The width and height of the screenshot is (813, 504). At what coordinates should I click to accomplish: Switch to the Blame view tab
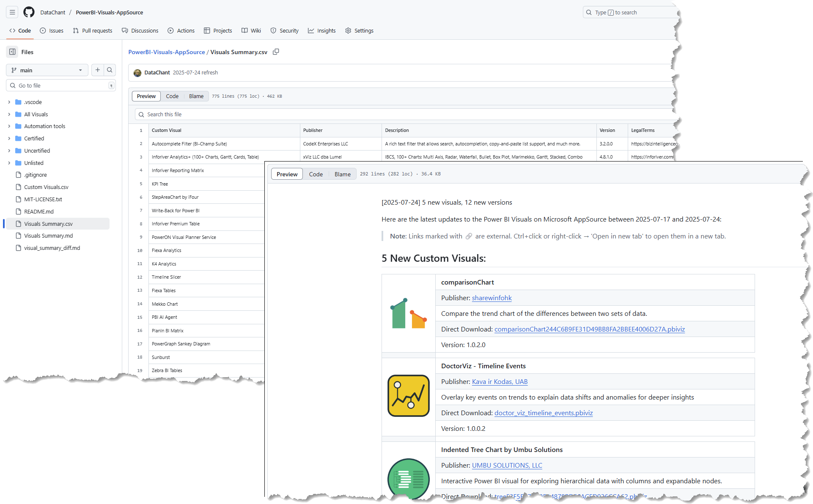[196, 96]
